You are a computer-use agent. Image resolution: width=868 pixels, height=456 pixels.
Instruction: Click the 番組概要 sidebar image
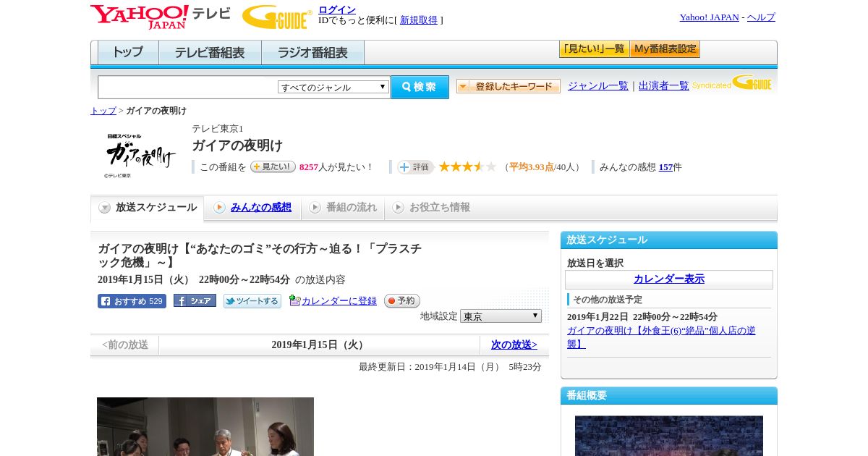pyautogui.click(x=669, y=436)
